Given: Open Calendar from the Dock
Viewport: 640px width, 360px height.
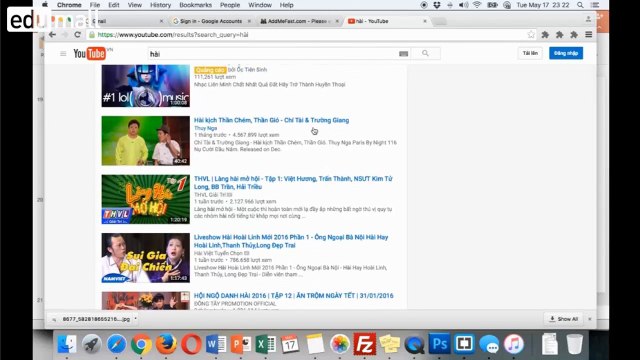Looking at the screenshot, I should click(290, 344).
